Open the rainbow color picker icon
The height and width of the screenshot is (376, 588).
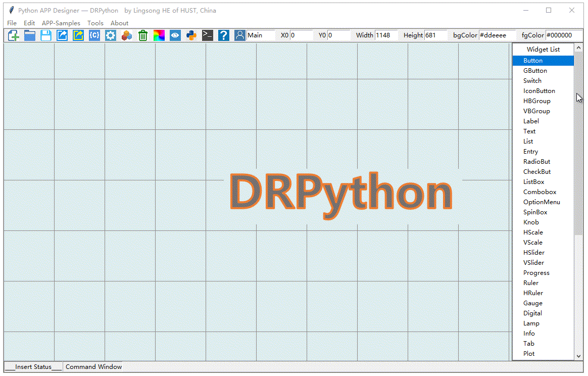[x=159, y=36]
